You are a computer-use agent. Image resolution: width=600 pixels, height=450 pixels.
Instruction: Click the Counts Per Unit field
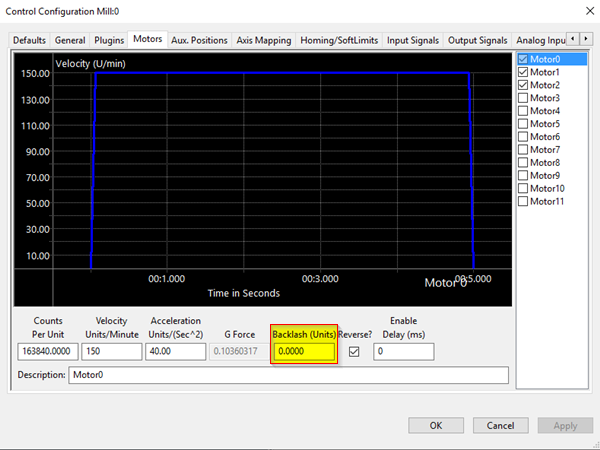coord(47,352)
